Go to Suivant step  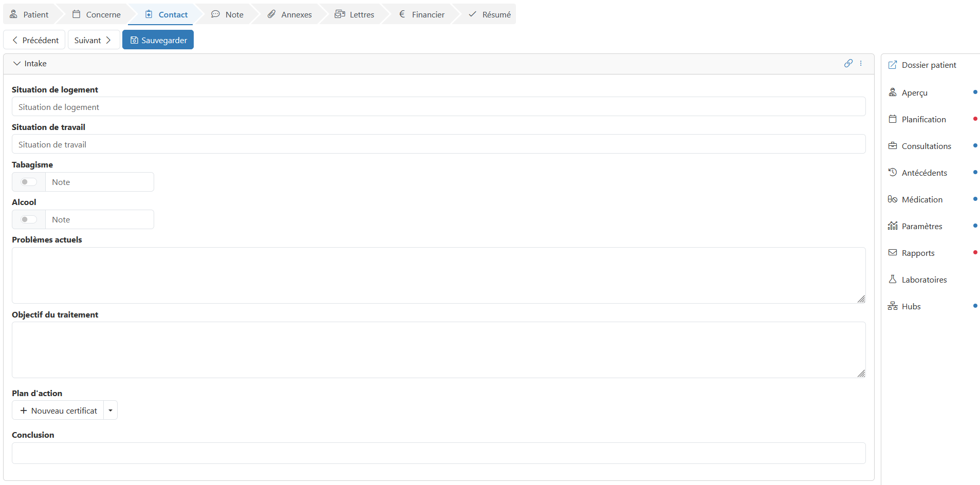tap(94, 40)
